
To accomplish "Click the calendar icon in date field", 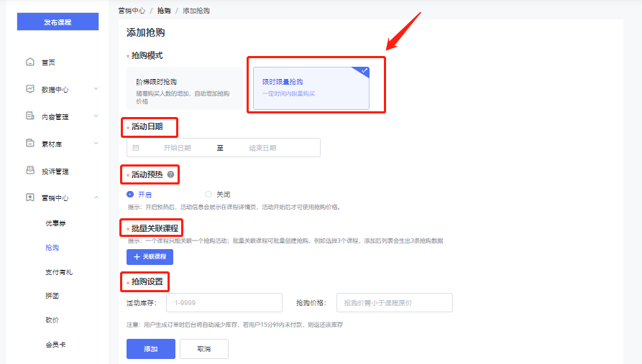I will (x=136, y=148).
